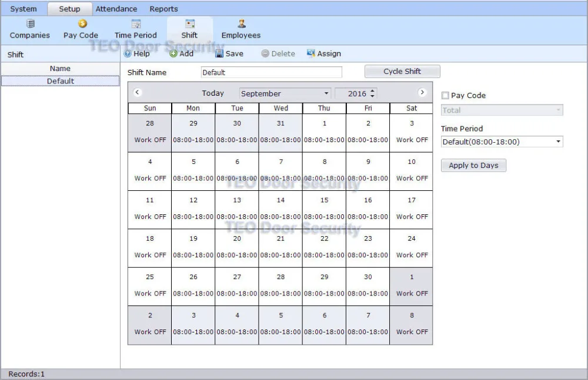
Task: Open the System menu
Action: click(x=24, y=9)
